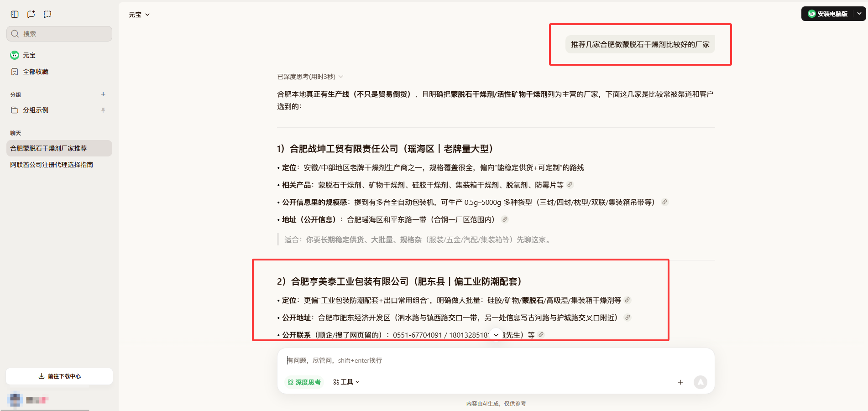
Task: Click the footer text 内容由AI生成，仅供参考
Action: (496, 404)
